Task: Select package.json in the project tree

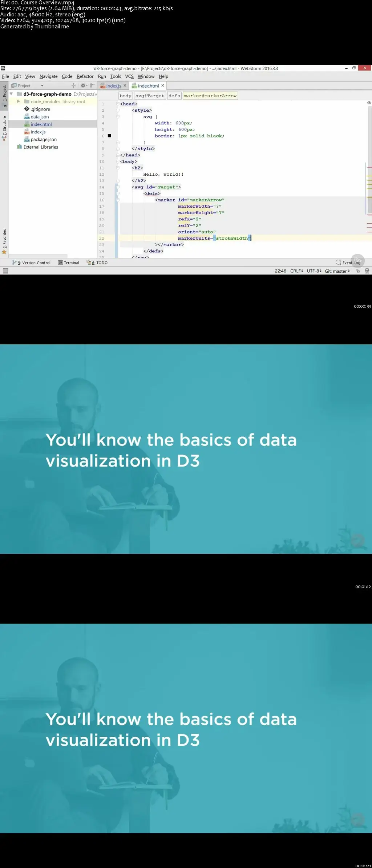Action: tap(44, 140)
